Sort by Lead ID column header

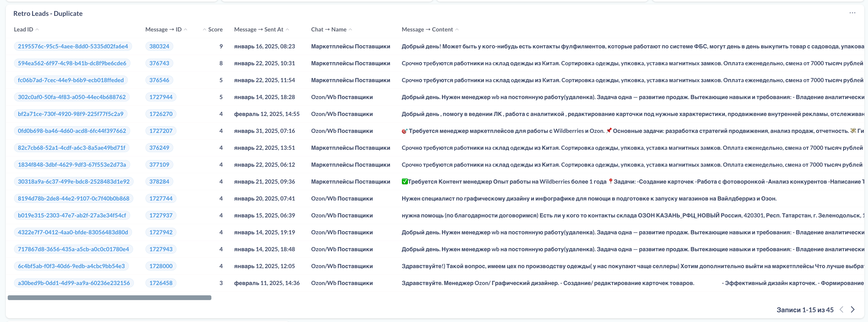point(26,29)
